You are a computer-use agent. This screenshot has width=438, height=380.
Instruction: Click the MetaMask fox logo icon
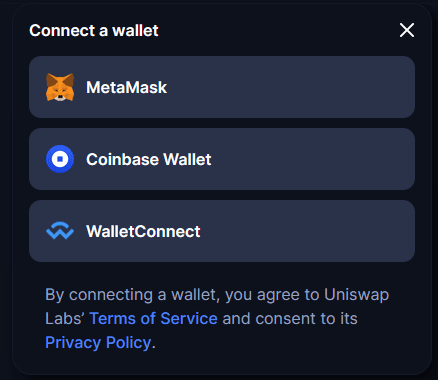[60, 87]
